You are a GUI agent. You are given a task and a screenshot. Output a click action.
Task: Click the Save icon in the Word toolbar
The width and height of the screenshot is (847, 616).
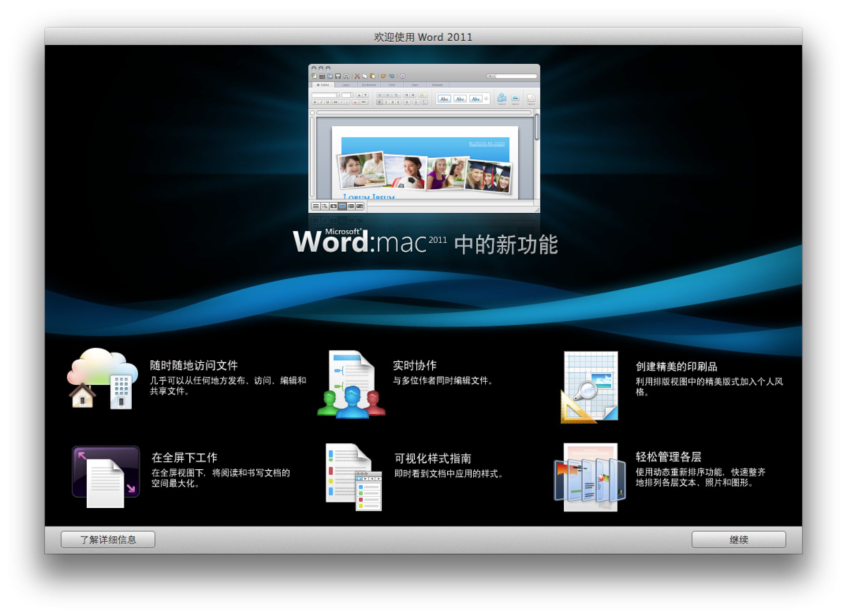338,77
